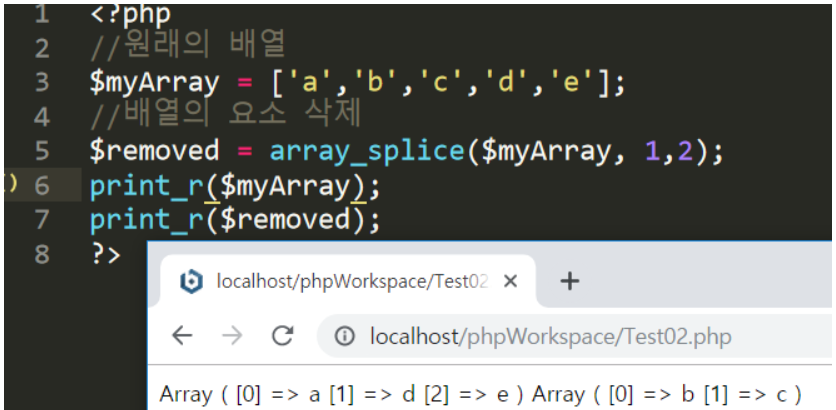
Task: Click the 'a' string literal in array
Action: pos(310,83)
